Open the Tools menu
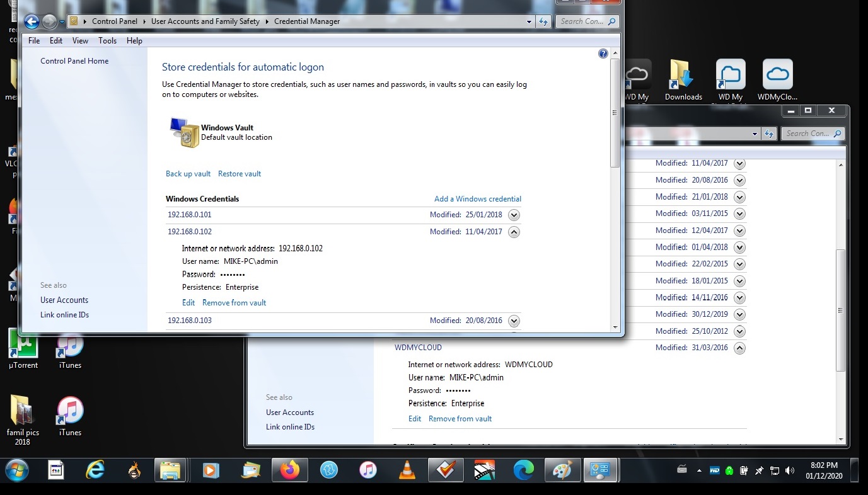 coord(107,40)
